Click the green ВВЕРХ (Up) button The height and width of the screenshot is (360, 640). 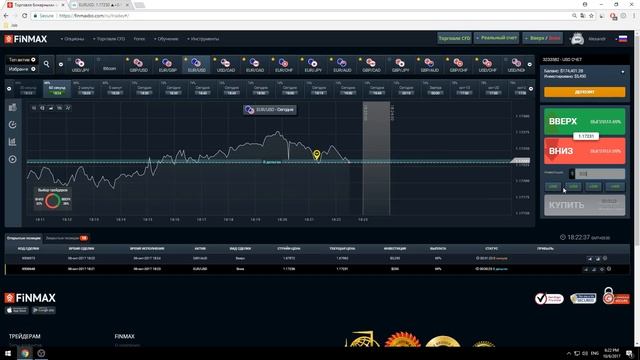tap(584, 121)
